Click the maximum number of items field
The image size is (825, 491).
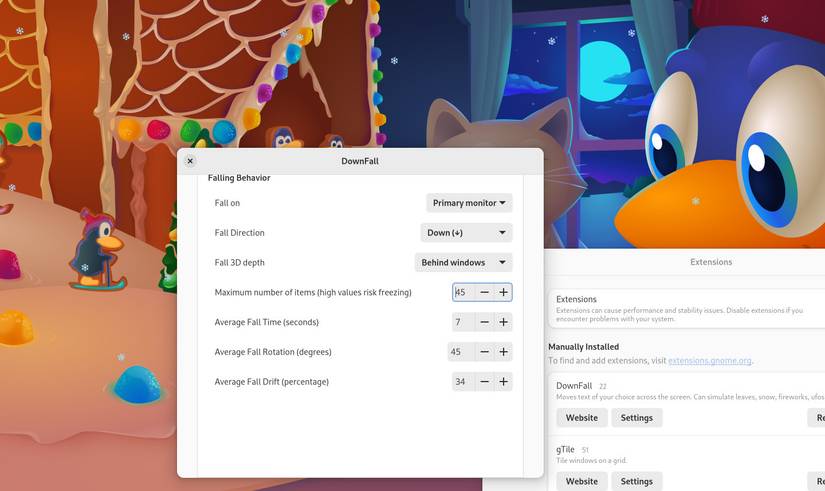coord(464,292)
